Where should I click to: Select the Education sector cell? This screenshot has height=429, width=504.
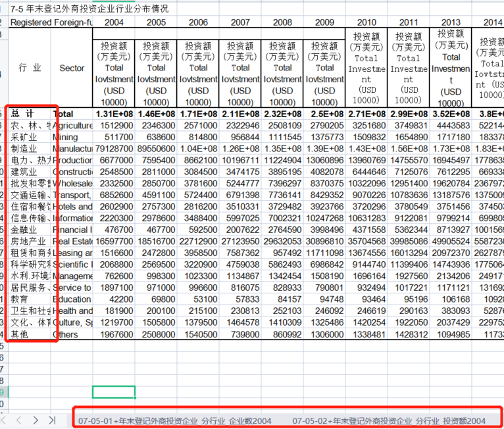(72, 299)
